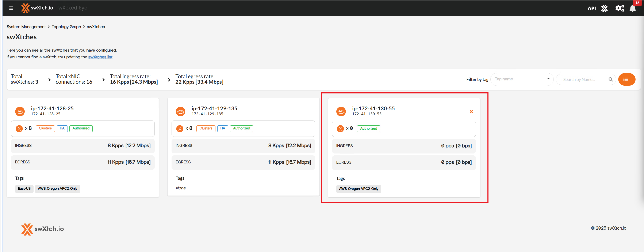
Task: Go to Topology Graph breadcrumb
Action: (x=66, y=27)
